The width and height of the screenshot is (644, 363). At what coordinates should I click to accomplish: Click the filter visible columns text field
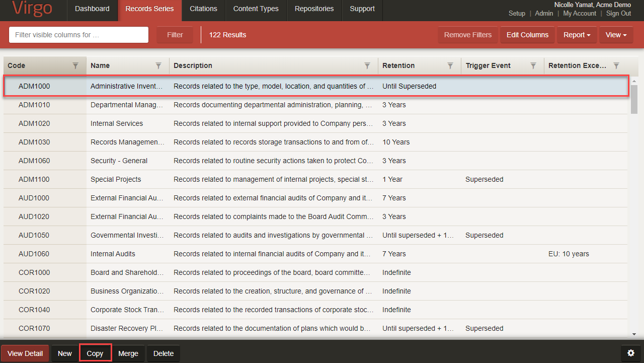(x=78, y=35)
